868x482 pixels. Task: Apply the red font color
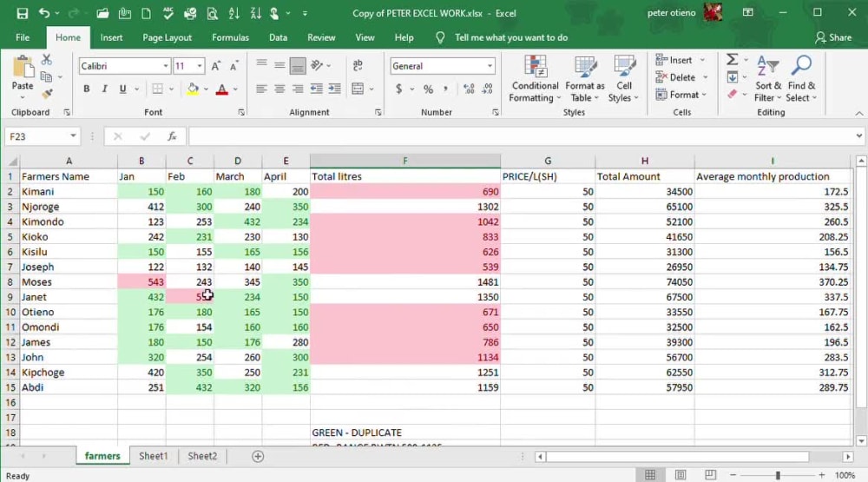point(222,89)
